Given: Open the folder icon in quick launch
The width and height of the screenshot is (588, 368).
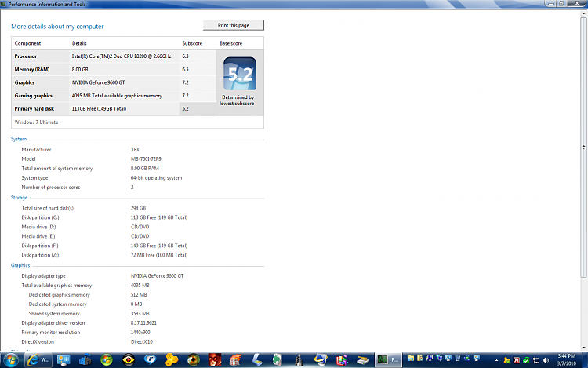Looking at the screenshot, I should 411,359.
